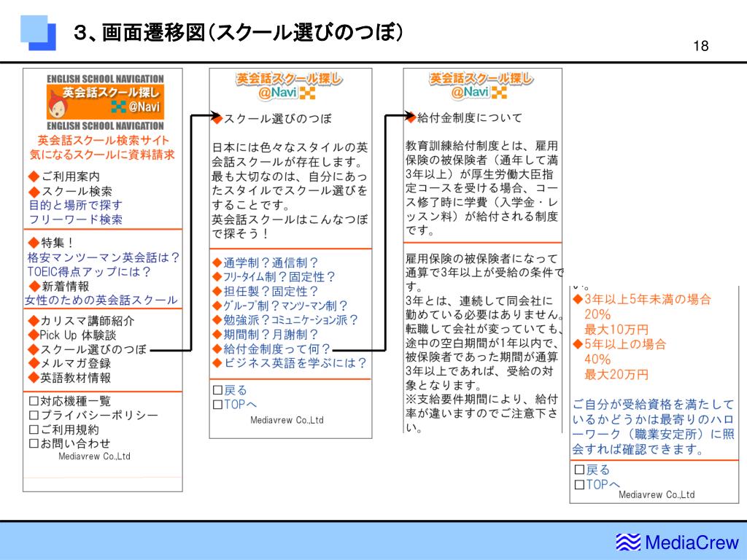Click the orange diamond beside 5年以上の場合
Image resolution: width=747 pixels, height=560 pixels.
click(578, 344)
